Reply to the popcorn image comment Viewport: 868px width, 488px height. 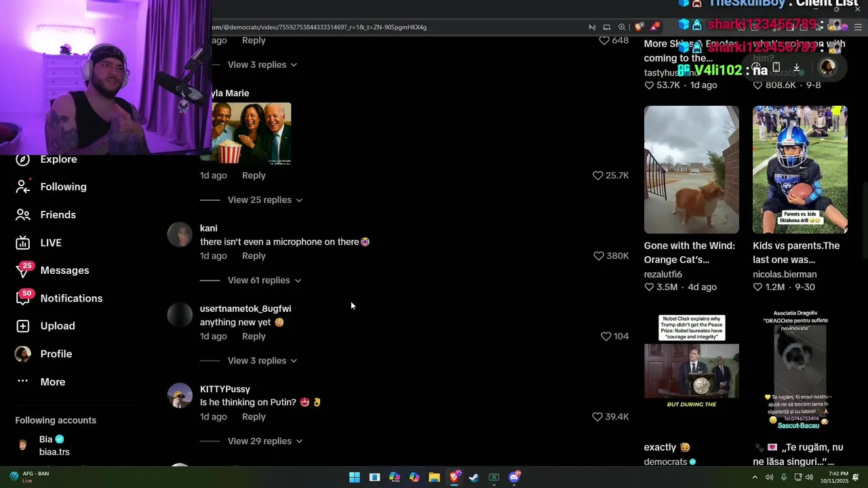(254, 176)
